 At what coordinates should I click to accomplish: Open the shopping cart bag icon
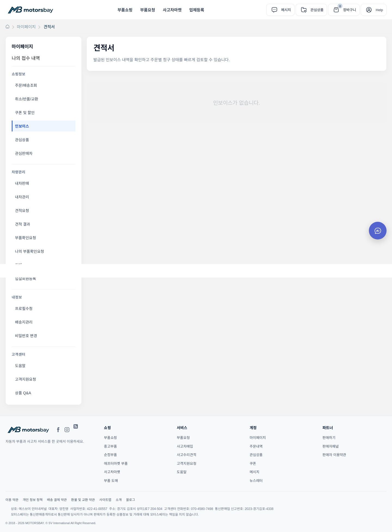[336, 10]
